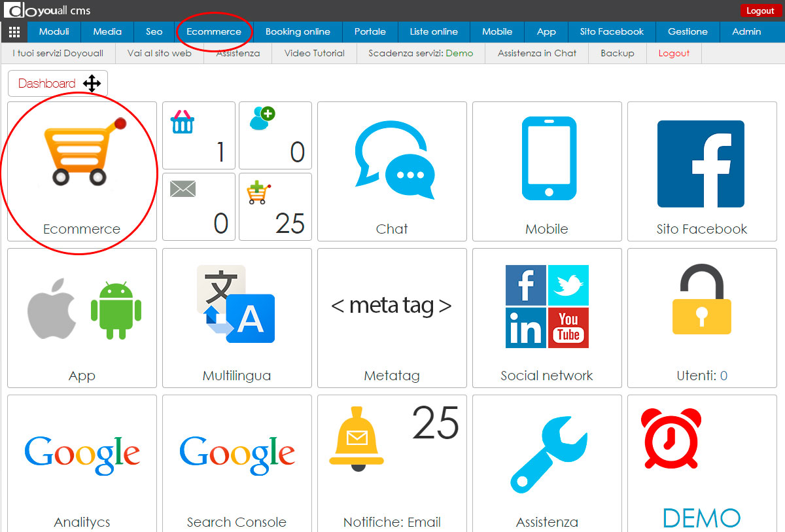Image resolution: width=785 pixels, height=532 pixels.
Task: Click the Dashboard button
Action: [58, 83]
